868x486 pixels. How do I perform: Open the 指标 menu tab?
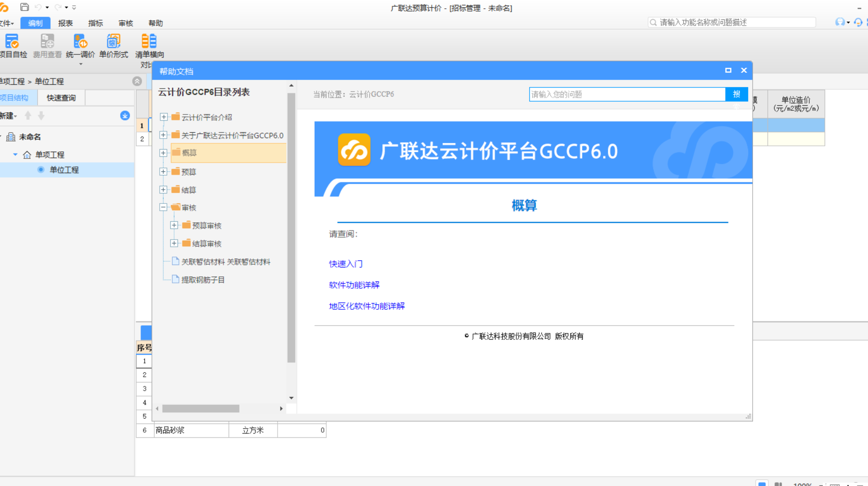[x=95, y=23]
